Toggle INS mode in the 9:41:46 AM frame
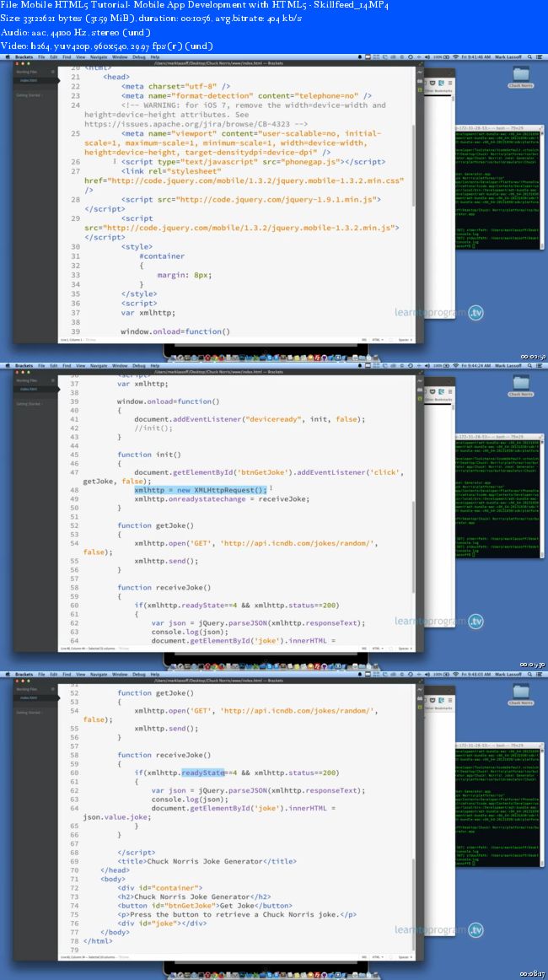The width and height of the screenshot is (548, 980). 363,340
